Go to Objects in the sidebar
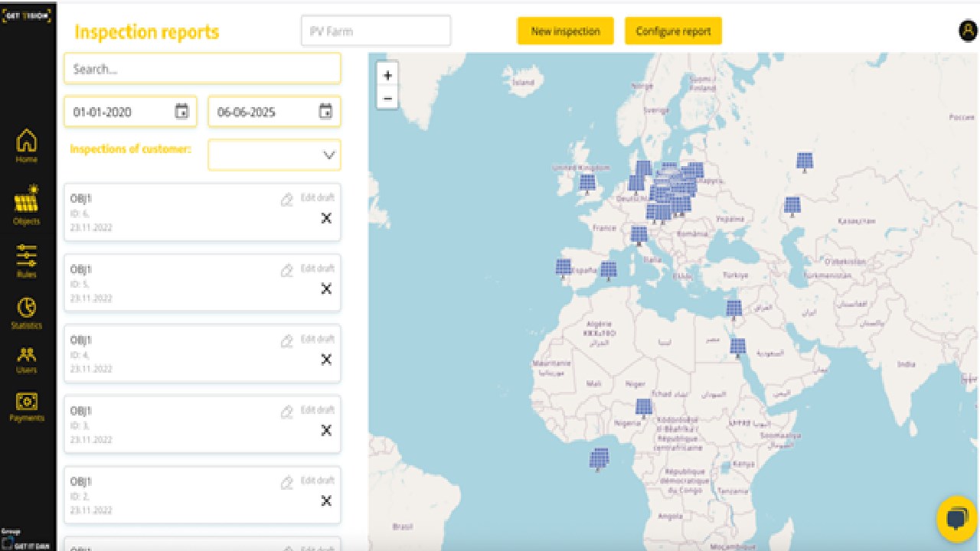 pyautogui.click(x=27, y=204)
